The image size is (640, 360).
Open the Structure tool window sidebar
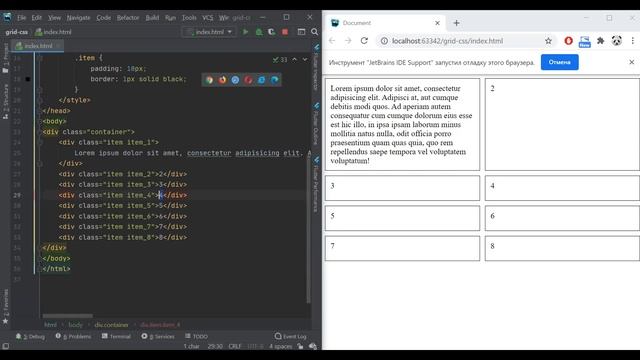coord(5,101)
